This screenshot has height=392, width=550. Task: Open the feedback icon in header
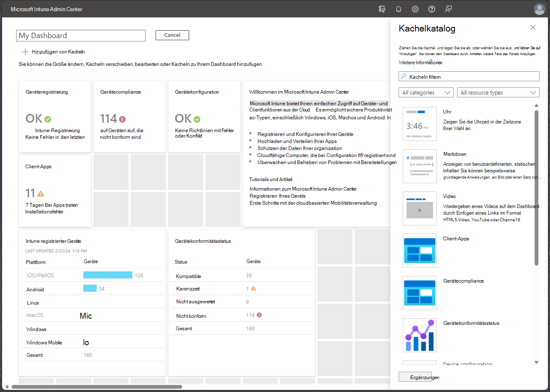[448, 9]
